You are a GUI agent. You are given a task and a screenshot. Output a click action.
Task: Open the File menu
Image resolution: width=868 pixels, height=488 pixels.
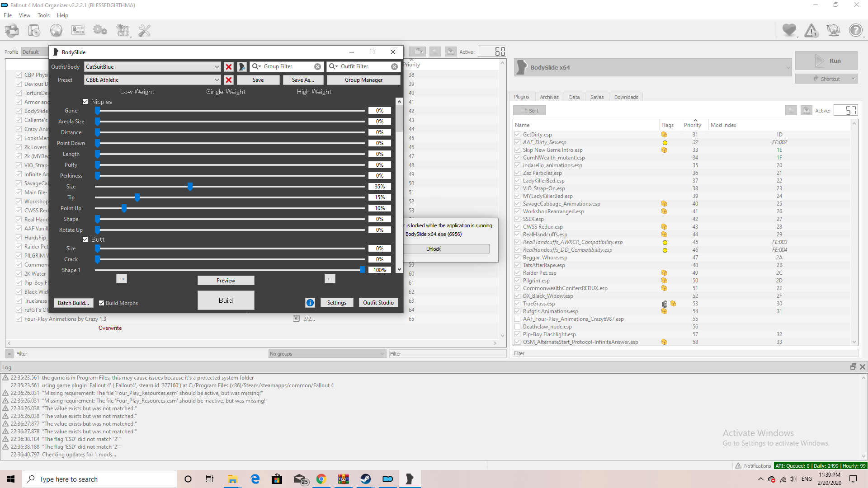point(8,15)
